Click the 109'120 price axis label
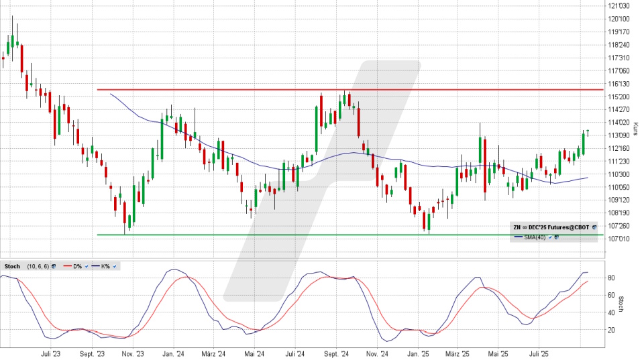 (619, 200)
